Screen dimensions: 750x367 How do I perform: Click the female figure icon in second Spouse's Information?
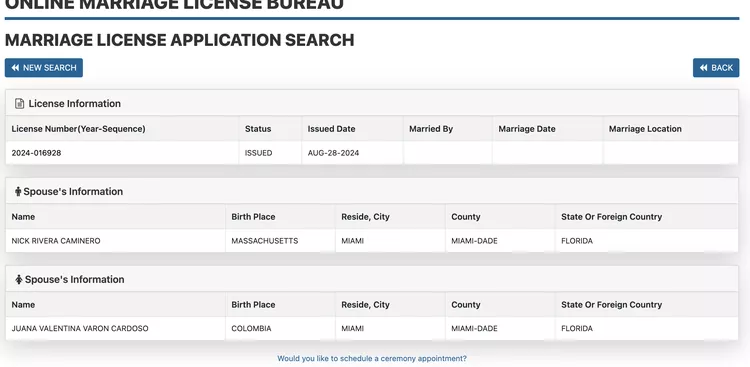click(x=19, y=279)
